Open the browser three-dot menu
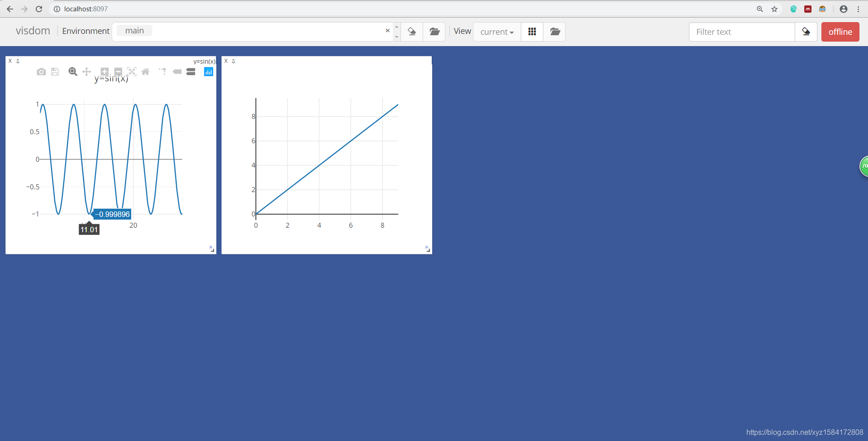Screen dimensions: 868x441 (859, 9)
